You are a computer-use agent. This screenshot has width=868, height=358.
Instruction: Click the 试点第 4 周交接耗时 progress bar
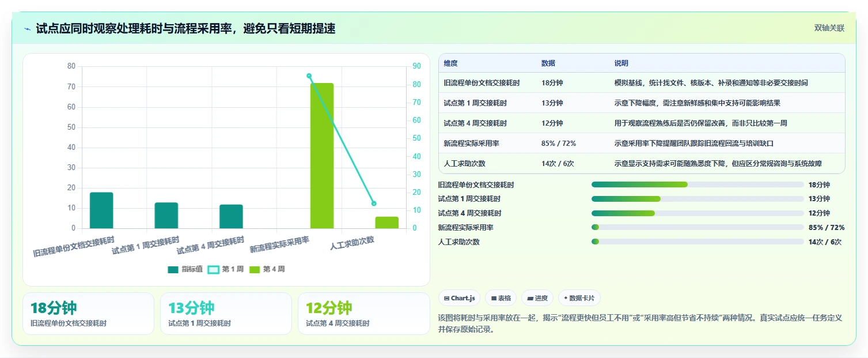pos(698,213)
